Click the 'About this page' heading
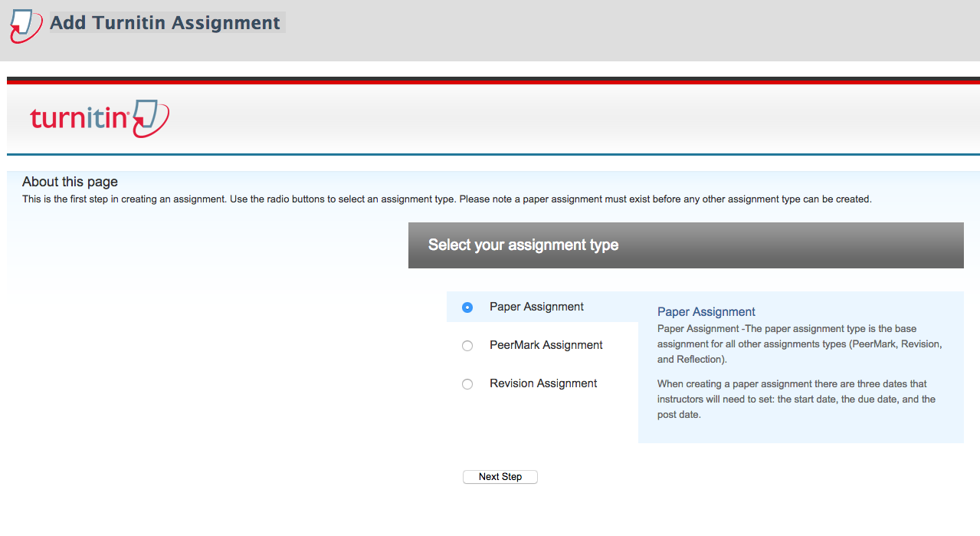Viewport: 980px width, 536px height. point(70,182)
